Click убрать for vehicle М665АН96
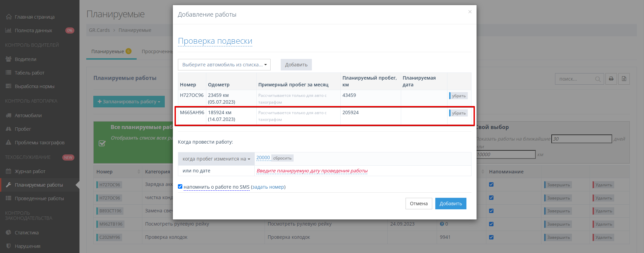This screenshot has height=253, width=644. (x=459, y=113)
